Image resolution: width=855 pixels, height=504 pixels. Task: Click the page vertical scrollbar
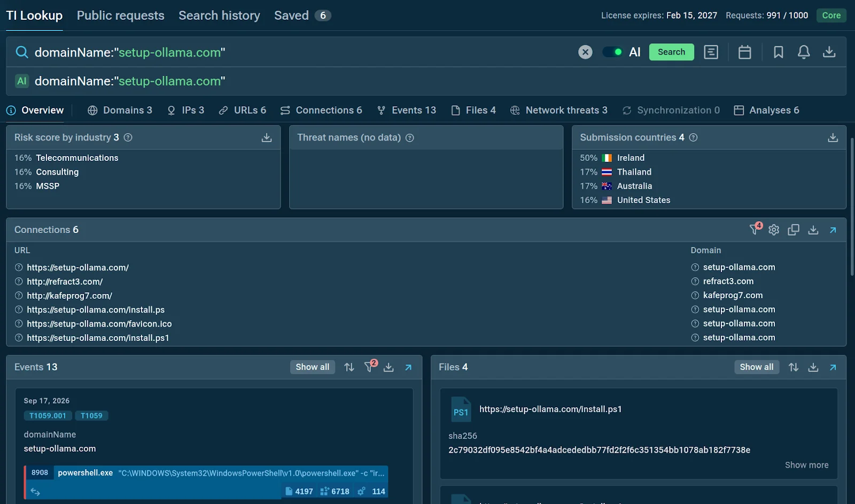852,206
